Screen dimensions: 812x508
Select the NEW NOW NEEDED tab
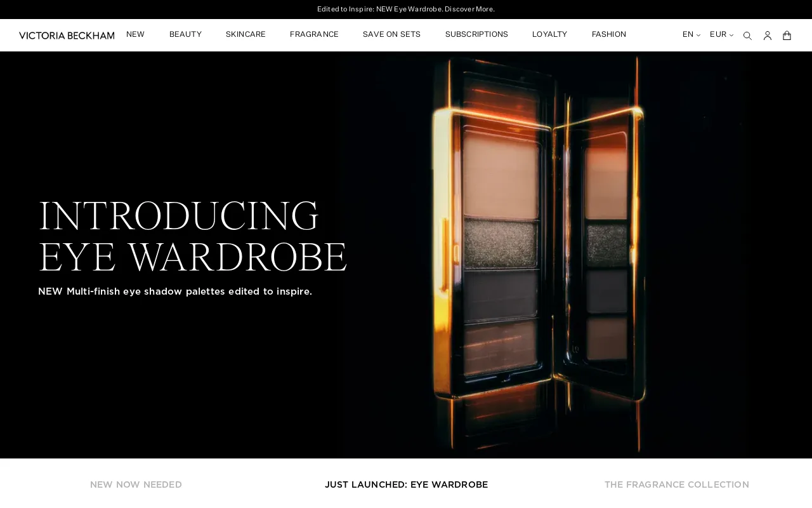coord(136,485)
